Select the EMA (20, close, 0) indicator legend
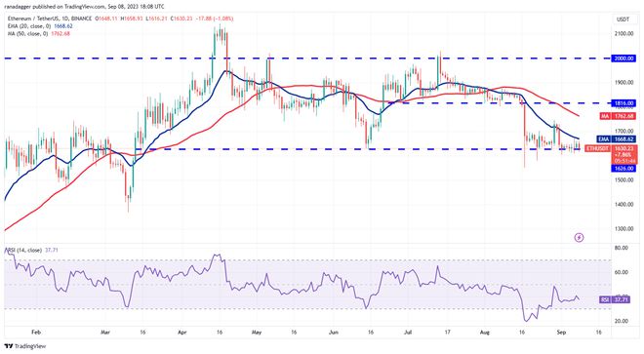The width and height of the screenshot is (644, 354). pos(29,26)
